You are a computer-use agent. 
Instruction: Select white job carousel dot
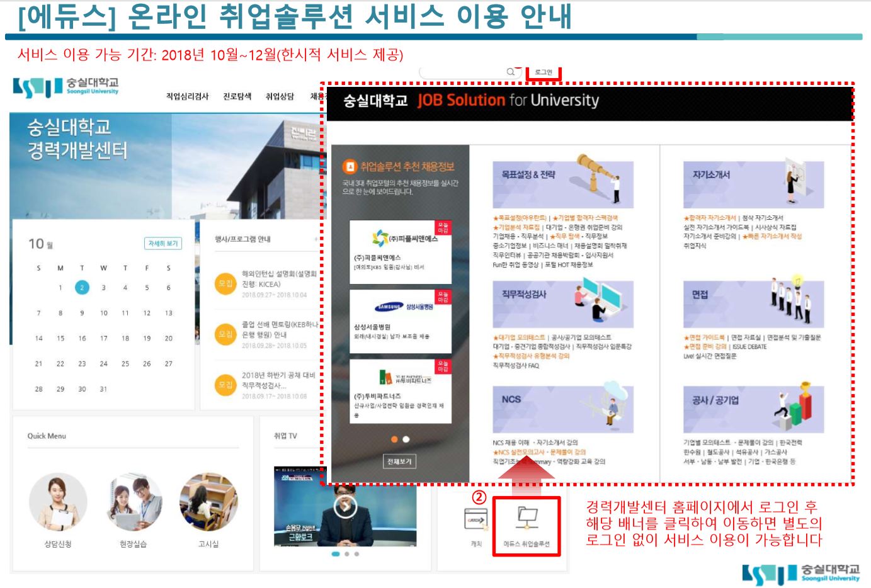(406, 439)
